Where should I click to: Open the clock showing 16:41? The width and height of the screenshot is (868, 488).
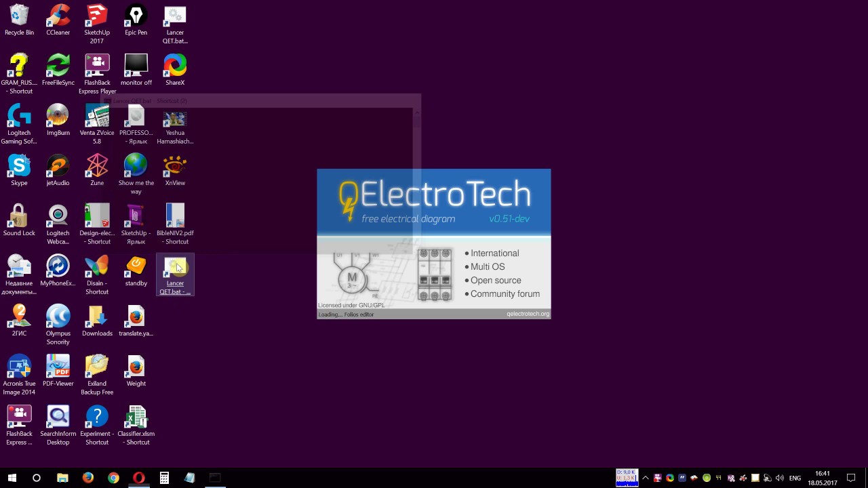click(823, 478)
